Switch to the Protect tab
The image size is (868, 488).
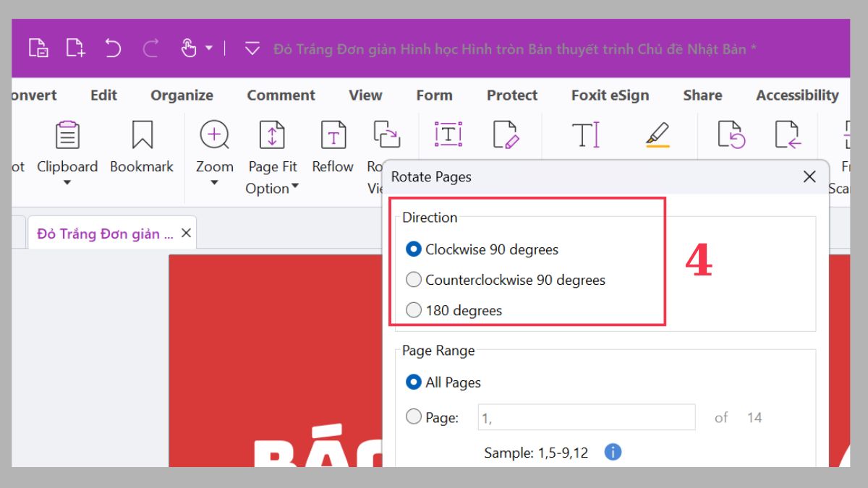coord(511,95)
